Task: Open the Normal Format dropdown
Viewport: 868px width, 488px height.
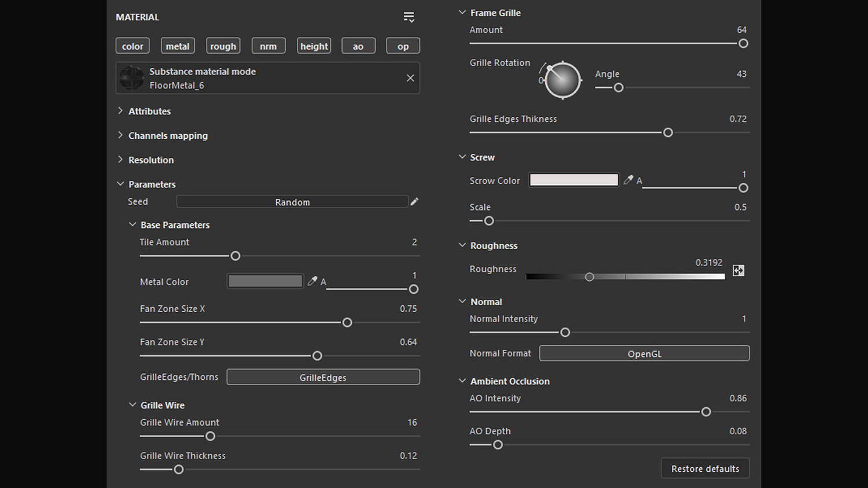Action: tap(644, 354)
